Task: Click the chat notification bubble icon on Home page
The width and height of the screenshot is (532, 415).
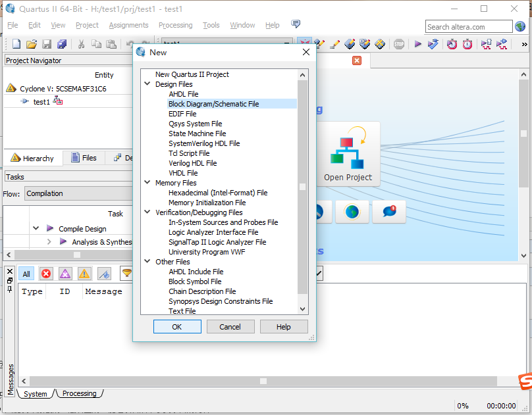Action: pos(389,212)
